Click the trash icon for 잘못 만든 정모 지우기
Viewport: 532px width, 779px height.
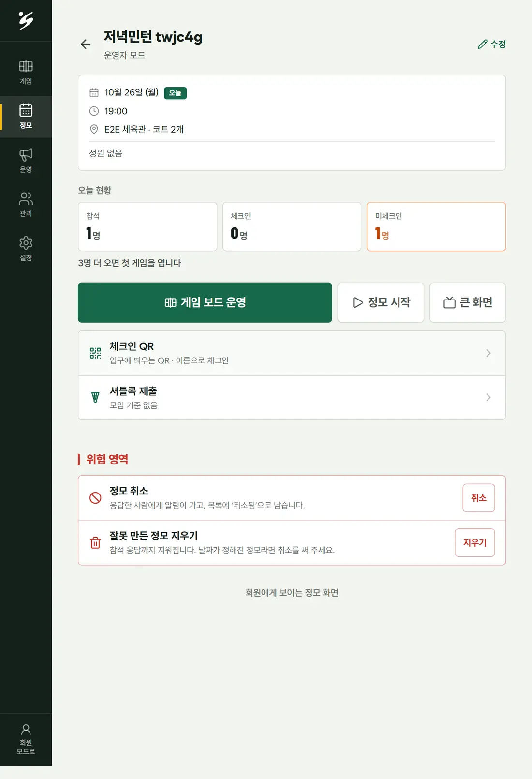coord(96,542)
